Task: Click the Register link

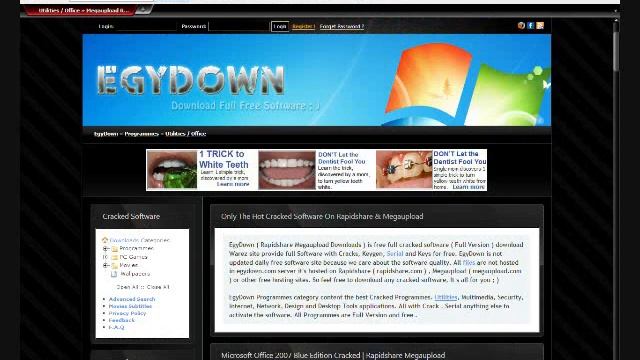Action: click(304, 26)
